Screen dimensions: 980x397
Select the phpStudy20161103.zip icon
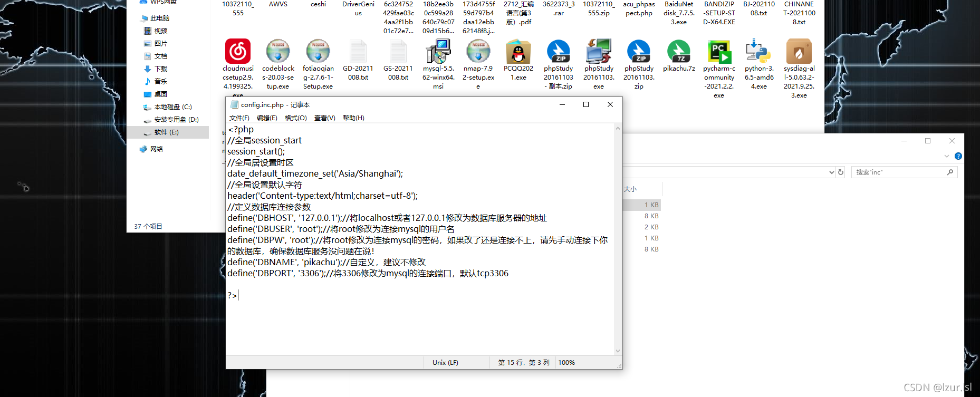(x=639, y=52)
